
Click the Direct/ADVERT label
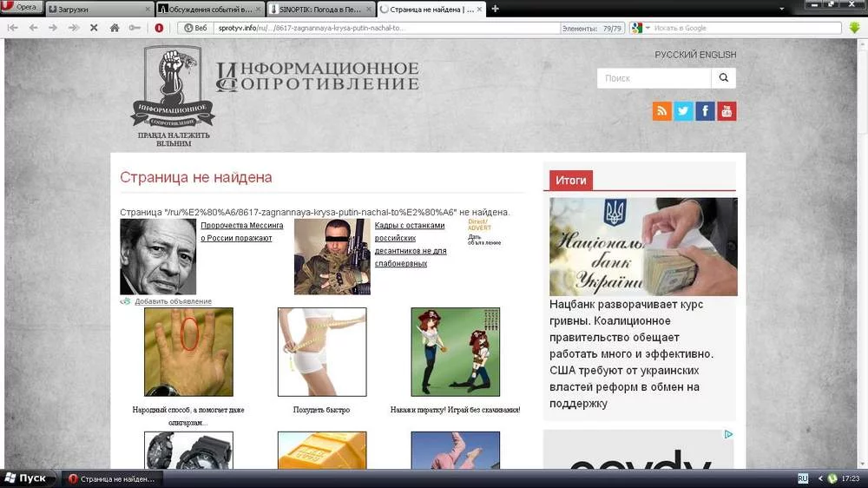[479, 224]
